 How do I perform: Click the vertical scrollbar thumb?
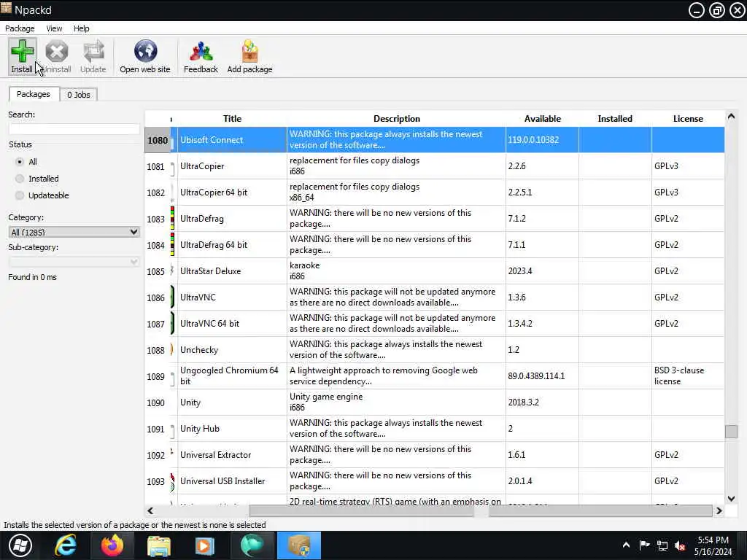(x=731, y=431)
